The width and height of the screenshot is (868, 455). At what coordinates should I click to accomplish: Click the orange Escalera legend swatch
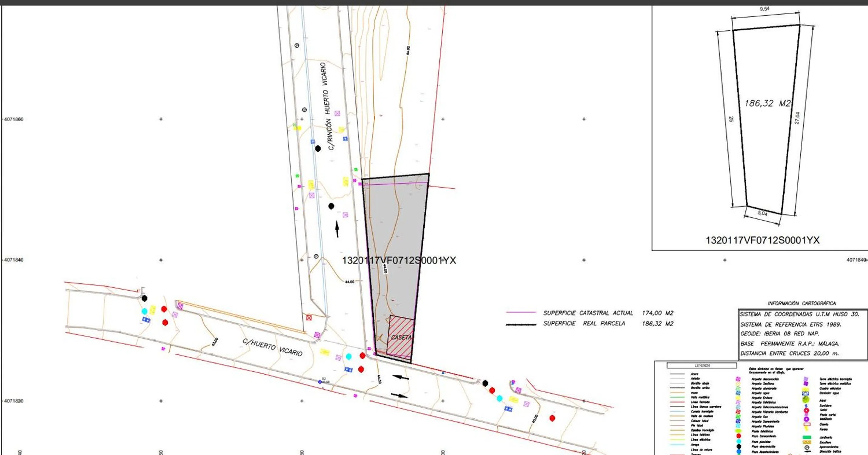(x=807, y=442)
